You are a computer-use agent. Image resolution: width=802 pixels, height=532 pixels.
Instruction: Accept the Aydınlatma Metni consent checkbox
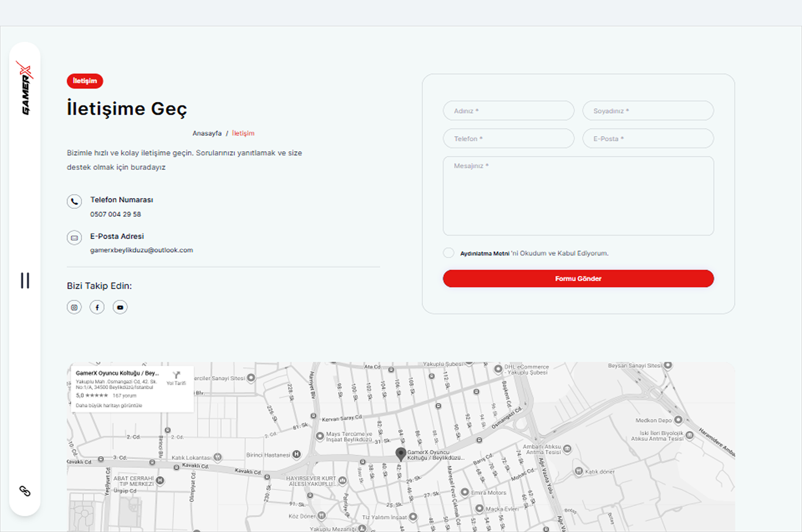point(449,253)
